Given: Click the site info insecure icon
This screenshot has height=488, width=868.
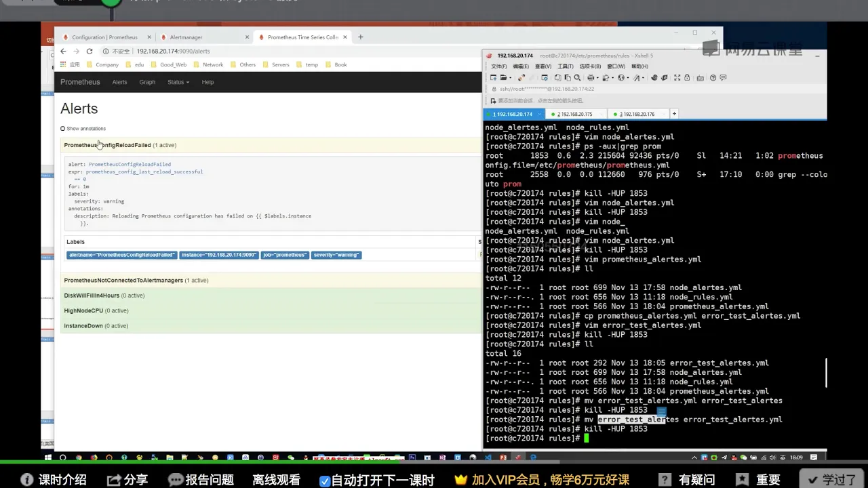Looking at the screenshot, I should [106, 51].
